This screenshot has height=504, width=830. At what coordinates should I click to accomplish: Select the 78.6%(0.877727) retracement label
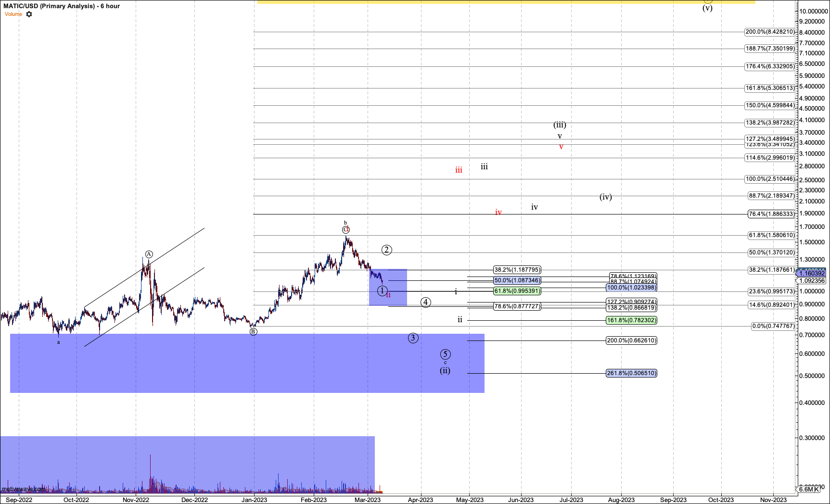[517, 306]
